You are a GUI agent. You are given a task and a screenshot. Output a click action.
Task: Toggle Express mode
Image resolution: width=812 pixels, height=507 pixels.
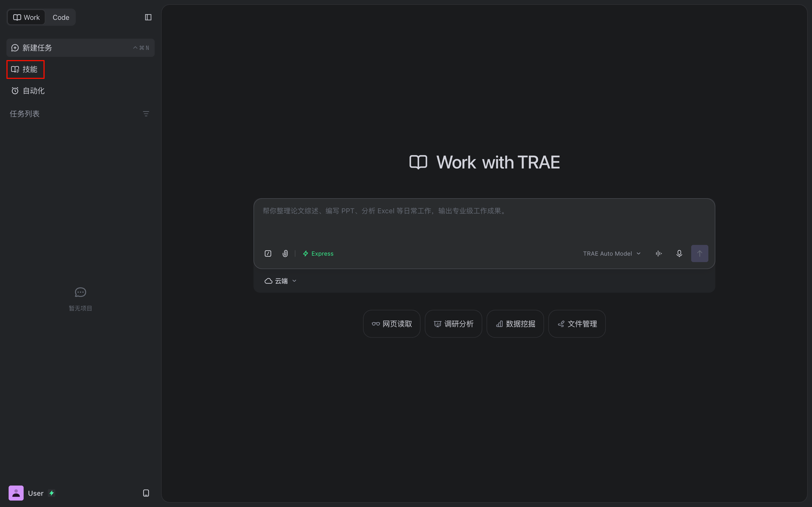318,253
